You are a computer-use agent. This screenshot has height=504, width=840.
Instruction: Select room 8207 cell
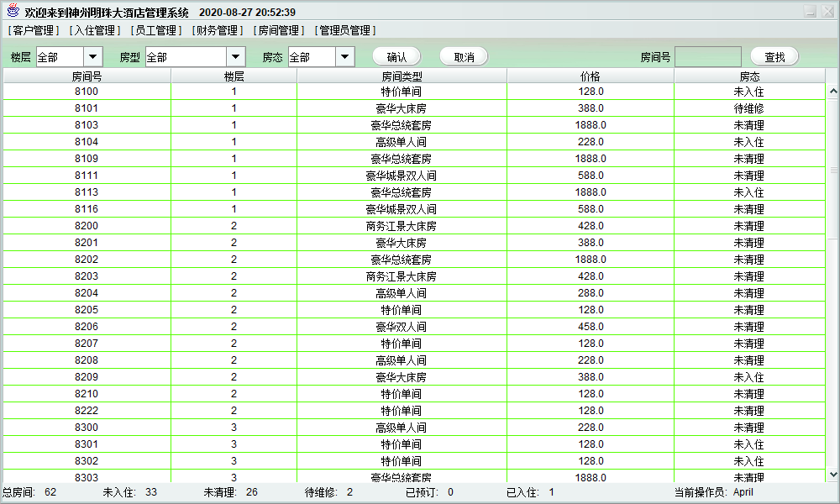pyautogui.click(x=87, y=344)
